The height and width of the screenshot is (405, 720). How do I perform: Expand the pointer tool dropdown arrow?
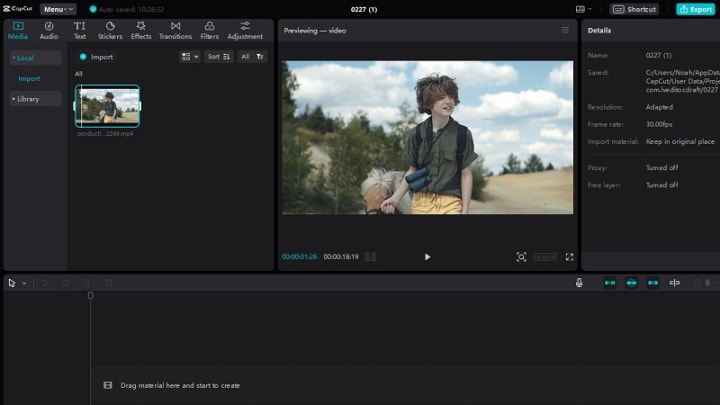(24, 283)
